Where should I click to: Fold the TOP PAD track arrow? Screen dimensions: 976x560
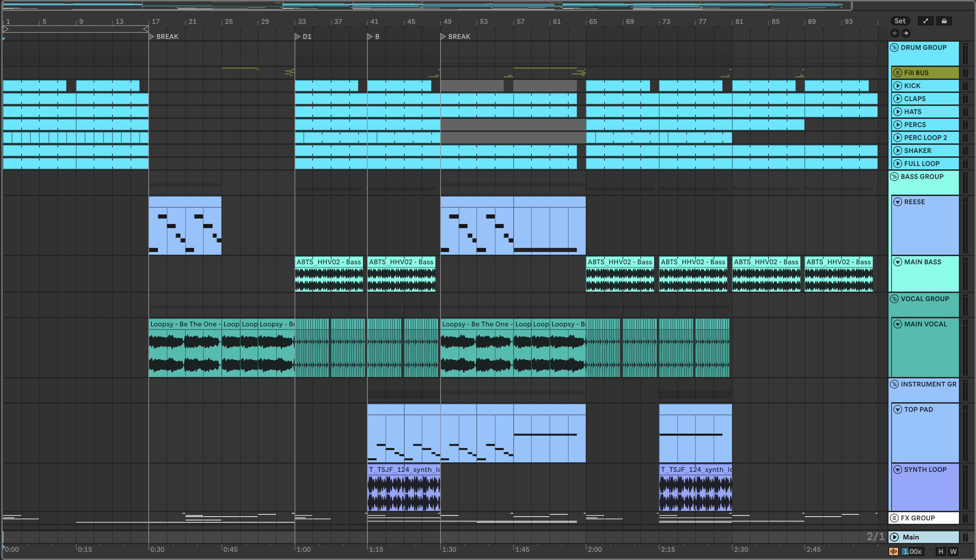[x=897, y=409]
